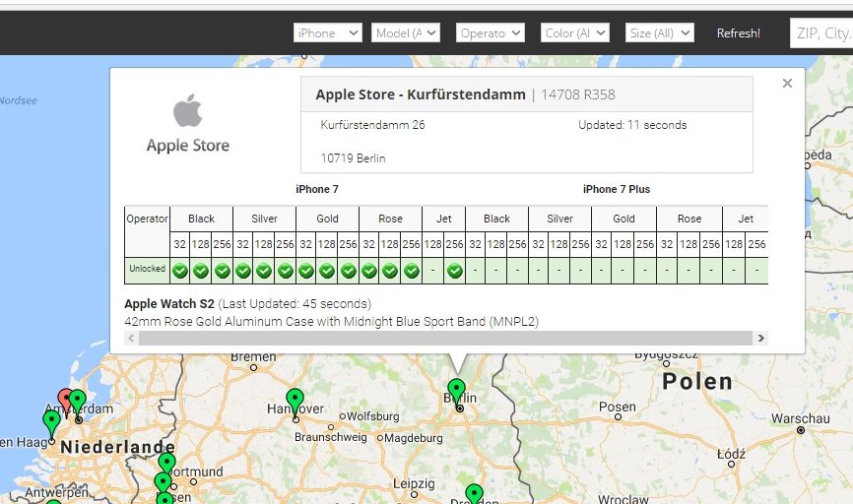Open the Size filter dropdown
This screenshot has width=853, height=504.
click(x=660, y=33)
